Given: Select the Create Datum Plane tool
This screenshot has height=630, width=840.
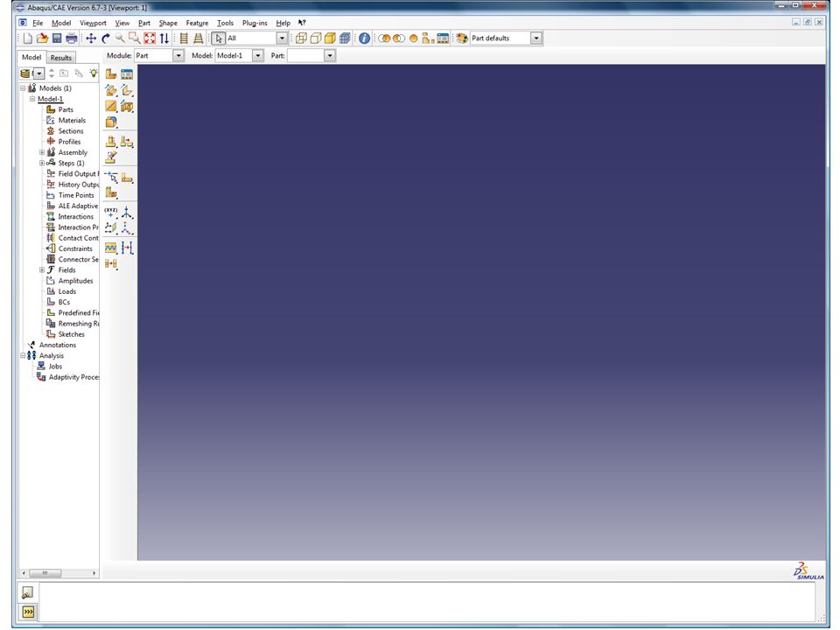Looking at the screenshot, I should click(111, 228).
